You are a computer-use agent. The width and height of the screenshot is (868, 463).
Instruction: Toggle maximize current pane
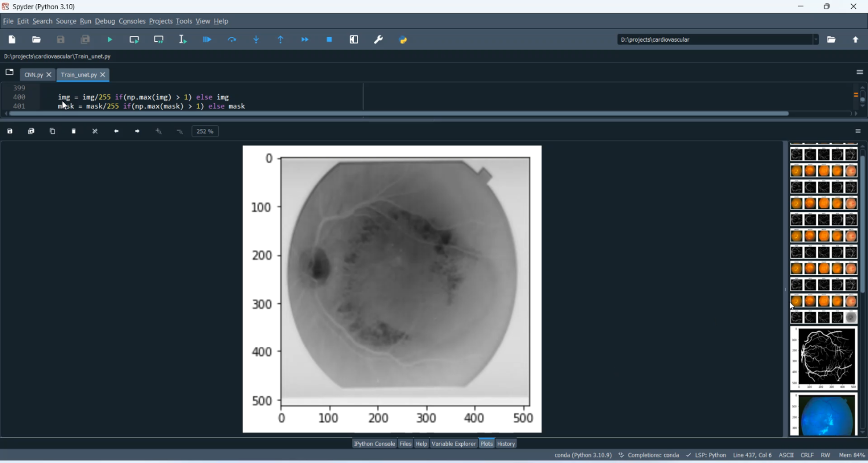pos(354,40)
